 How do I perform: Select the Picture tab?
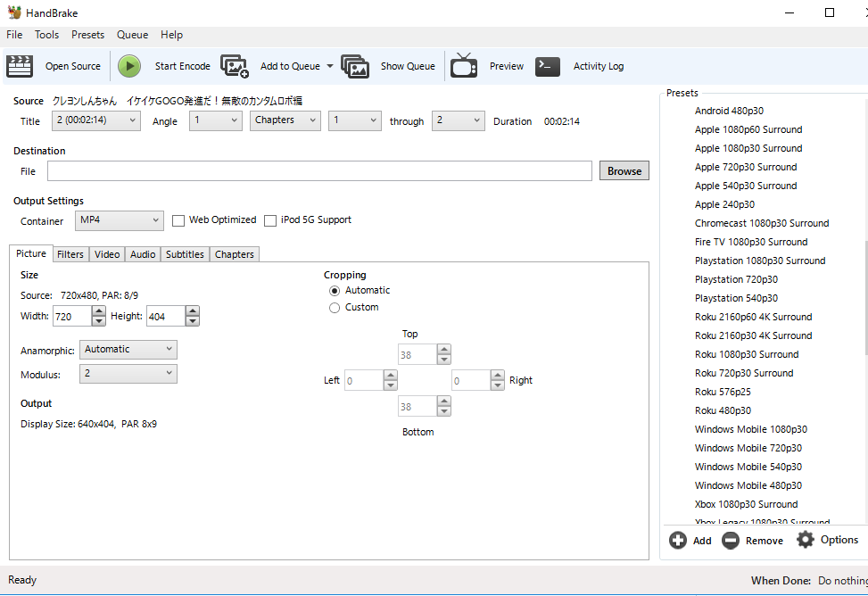click(31, 253)
